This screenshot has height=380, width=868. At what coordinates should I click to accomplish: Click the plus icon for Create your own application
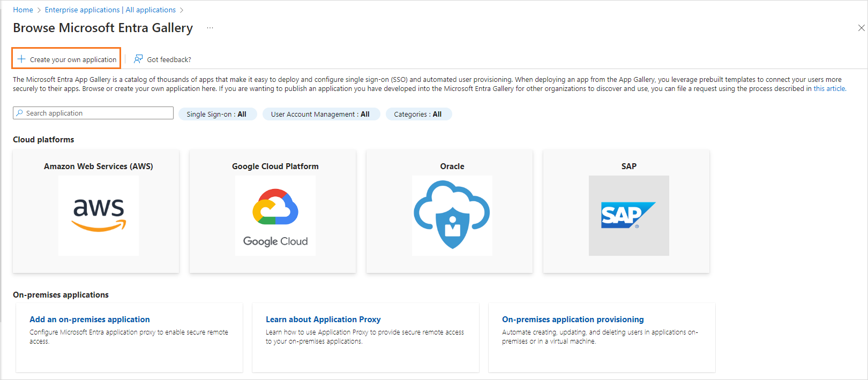click(21, 59)
